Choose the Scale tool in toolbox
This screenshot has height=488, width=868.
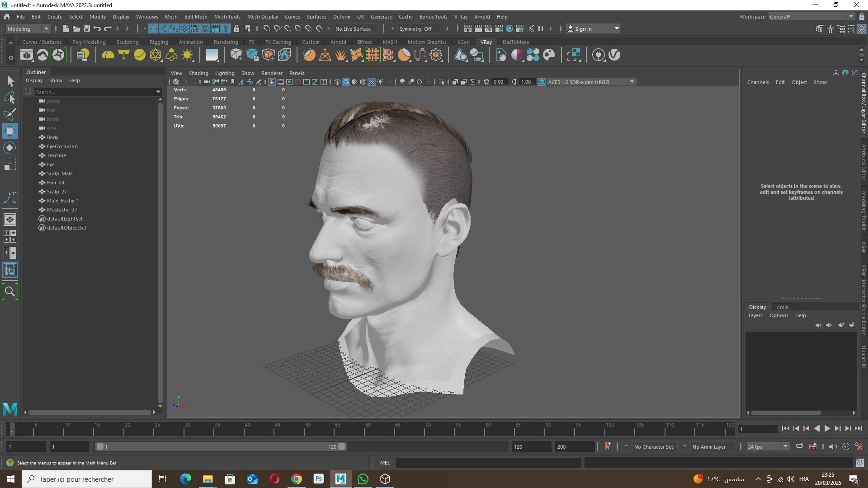point(10,164)
